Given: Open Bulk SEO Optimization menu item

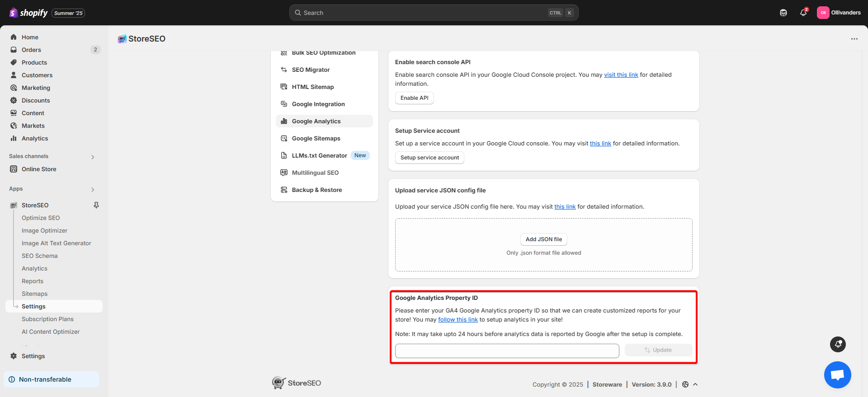Looking at the screenshot, I should click(324, 53).
